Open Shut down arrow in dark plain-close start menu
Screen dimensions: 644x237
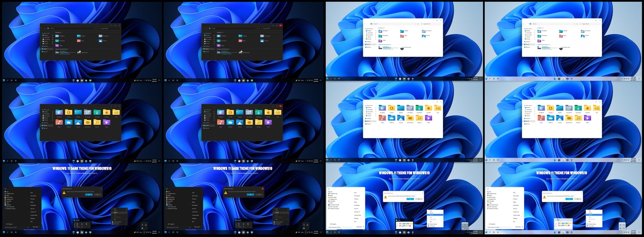(39, 227)
